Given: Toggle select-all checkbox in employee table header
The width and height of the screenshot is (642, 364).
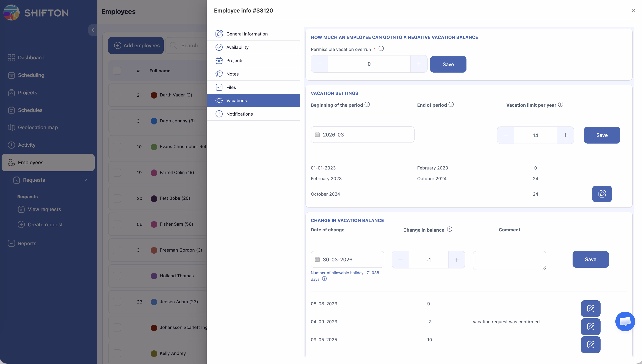Looking at the screenshot, I should [x=117, y=71].
